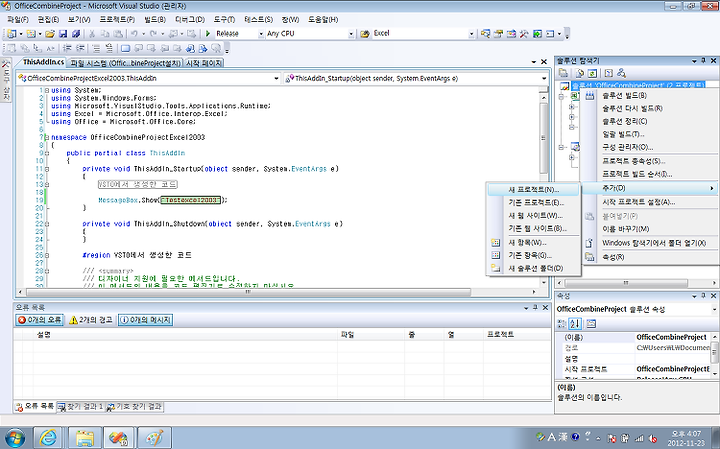This screenshot has height=449, width=720.
Task: Click the Find in Files icon beside Excel box
Action: coord(365,34)
